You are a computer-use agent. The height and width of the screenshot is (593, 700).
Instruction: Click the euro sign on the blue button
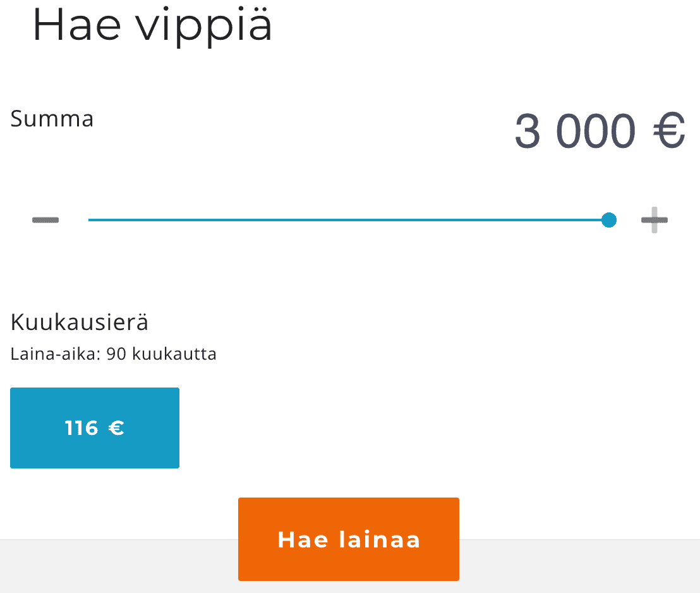tap(116, 429)
